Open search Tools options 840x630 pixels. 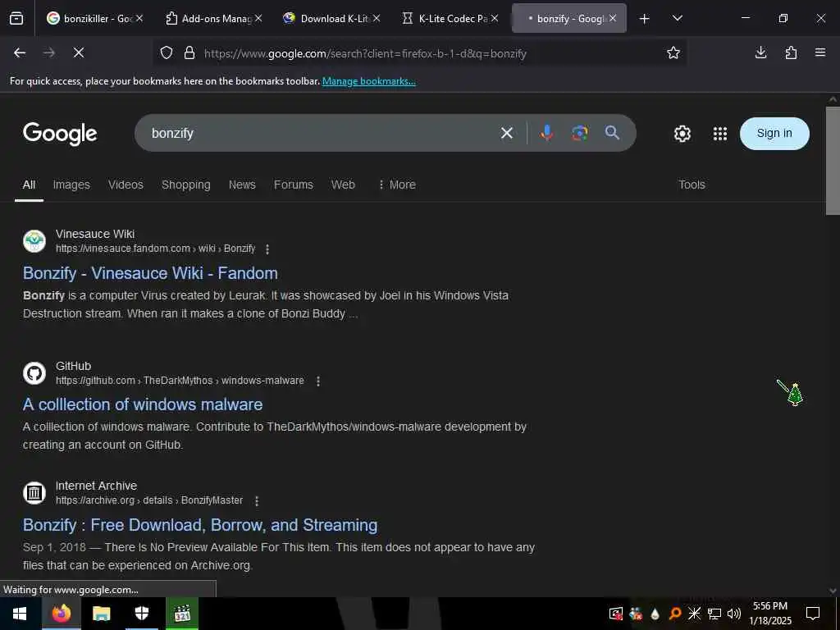(x=692, y=185)
